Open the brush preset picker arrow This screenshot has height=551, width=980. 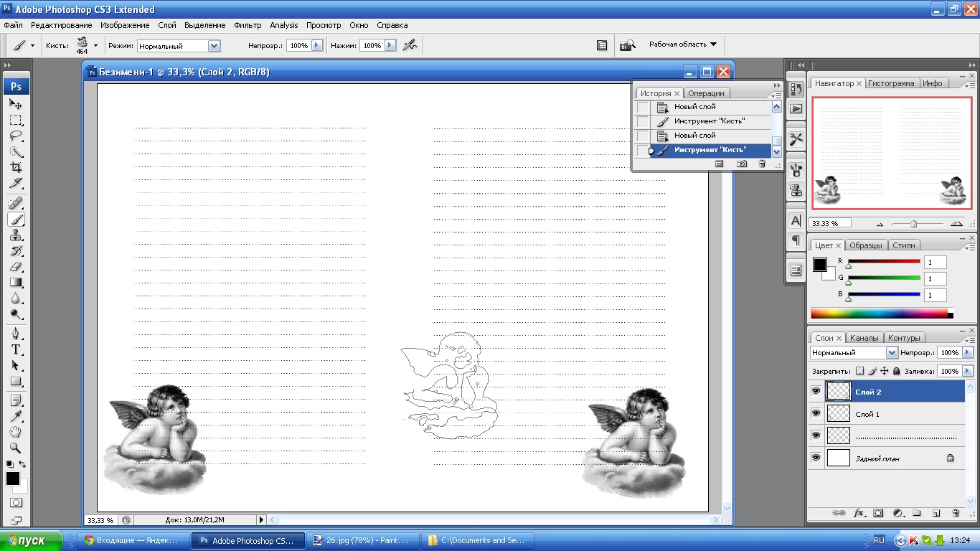click(x=95, y=45)
